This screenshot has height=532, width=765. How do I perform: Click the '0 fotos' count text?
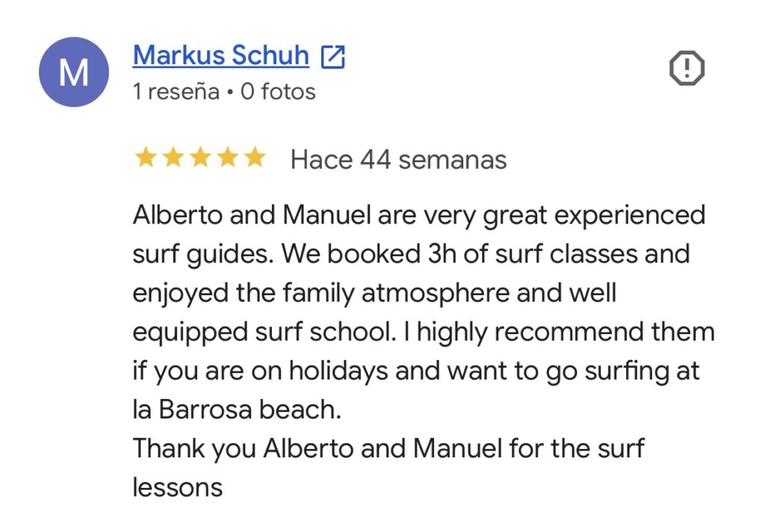[x=278, y=91]
